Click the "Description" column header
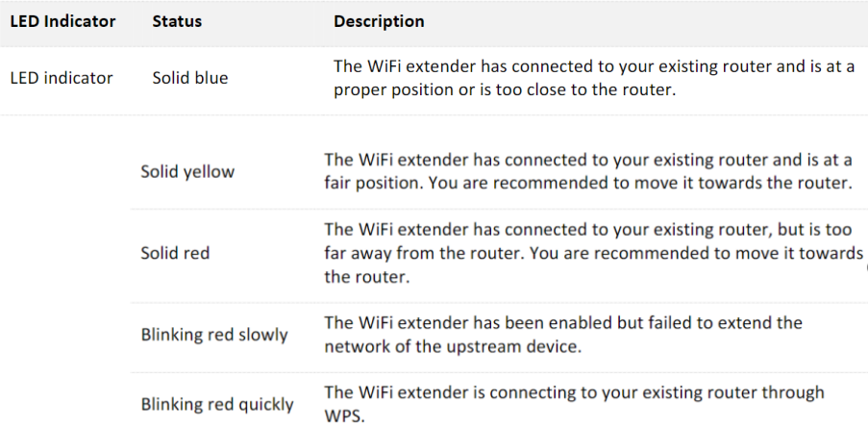The image size is (868, 428). click(379, 21)
